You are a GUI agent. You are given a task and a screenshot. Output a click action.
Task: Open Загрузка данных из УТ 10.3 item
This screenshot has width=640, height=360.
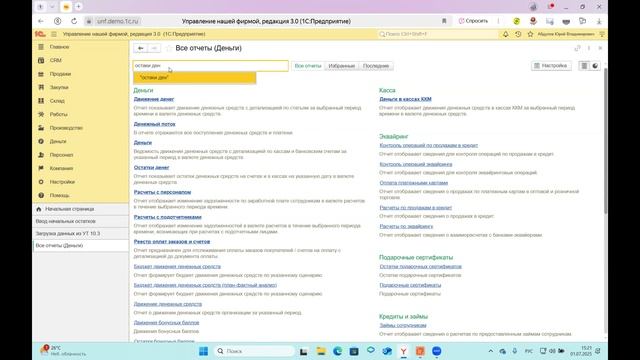point(80,233)
